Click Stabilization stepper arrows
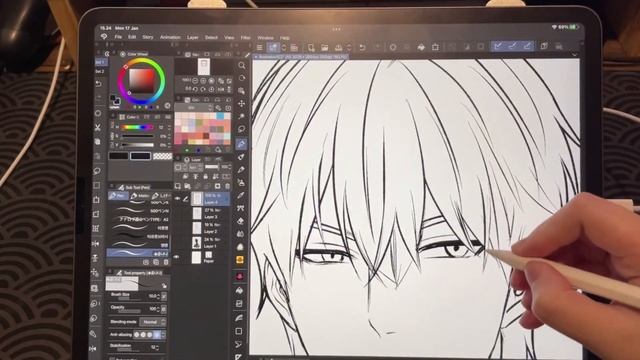 point(158,347)
